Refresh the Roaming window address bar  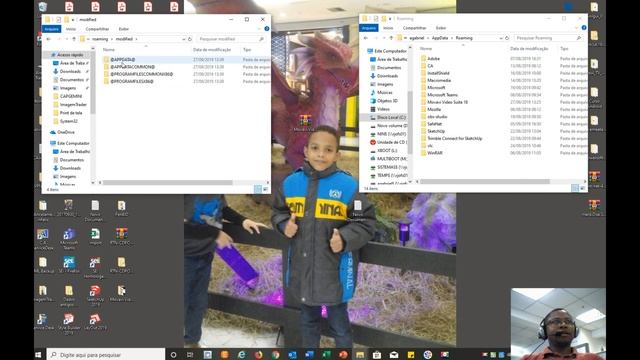click(507, 38)
